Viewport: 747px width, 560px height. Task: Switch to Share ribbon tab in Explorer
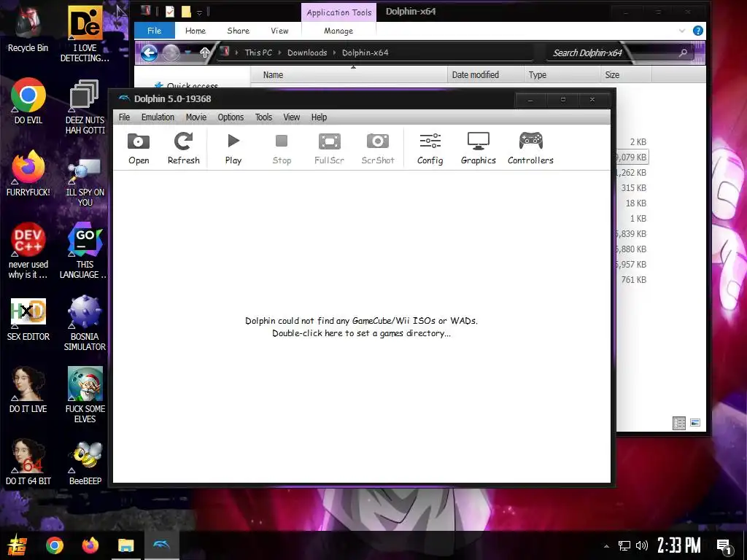(239, 31)
